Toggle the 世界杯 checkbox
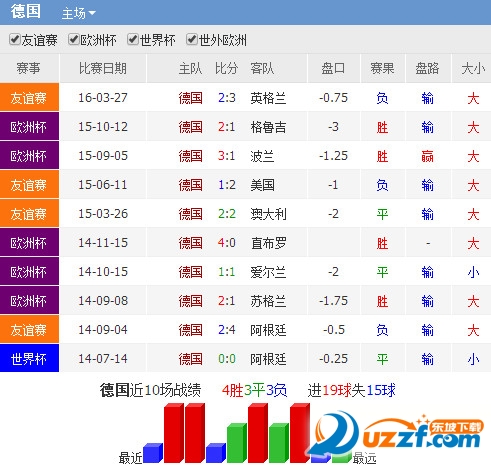Image resolution: width=491 pixels, height=472 pixels. [133, 39]
